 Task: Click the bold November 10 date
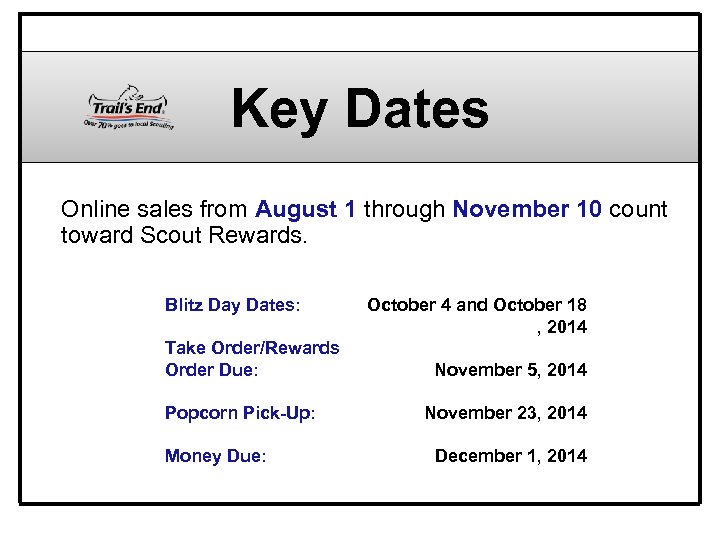527,210
